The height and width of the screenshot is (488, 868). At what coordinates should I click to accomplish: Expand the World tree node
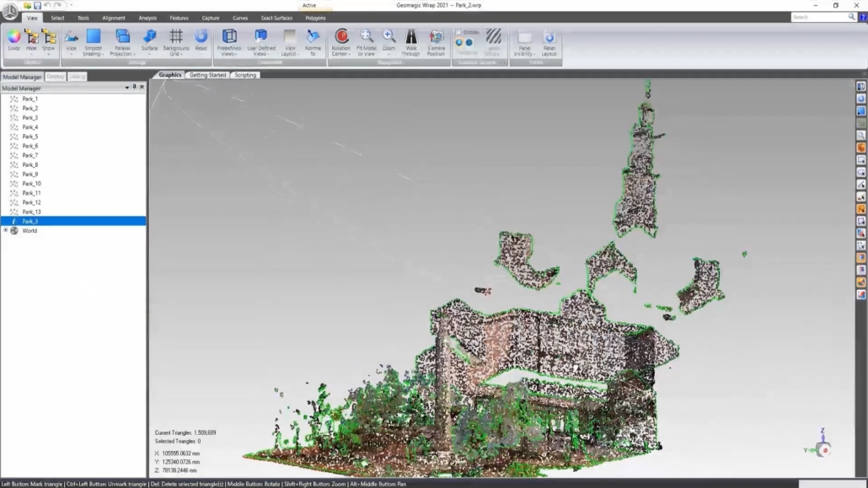click(x=6, y=230)
